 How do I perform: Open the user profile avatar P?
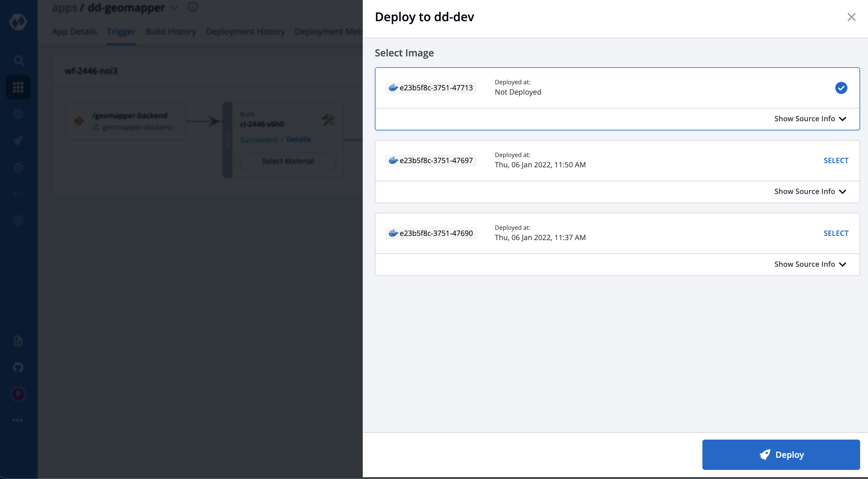point(18,394)
